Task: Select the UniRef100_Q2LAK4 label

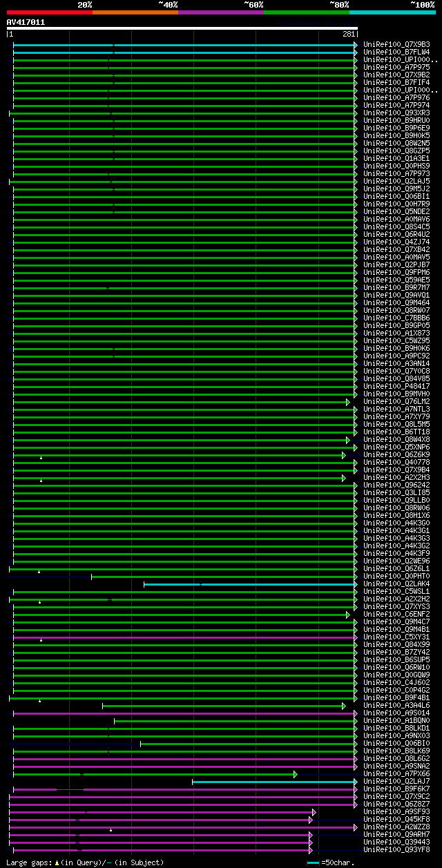Action: tap(396, 584)
